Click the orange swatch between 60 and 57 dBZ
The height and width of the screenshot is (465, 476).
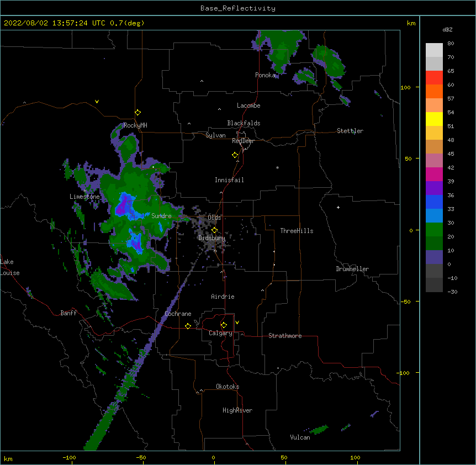click(434, 91)
